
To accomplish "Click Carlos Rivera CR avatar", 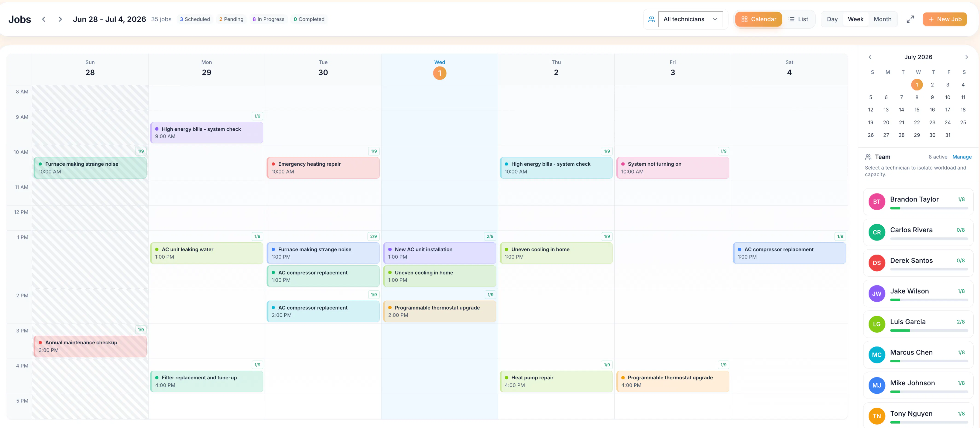I will (877, 232).
